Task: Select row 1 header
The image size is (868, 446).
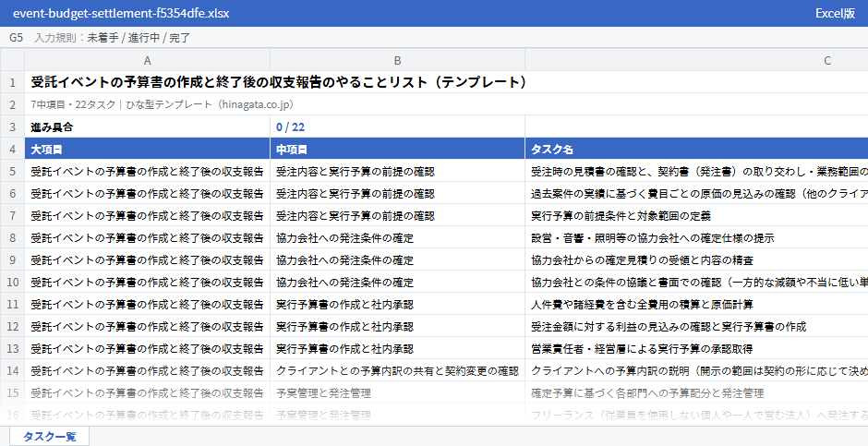Action: click(12, 82)
